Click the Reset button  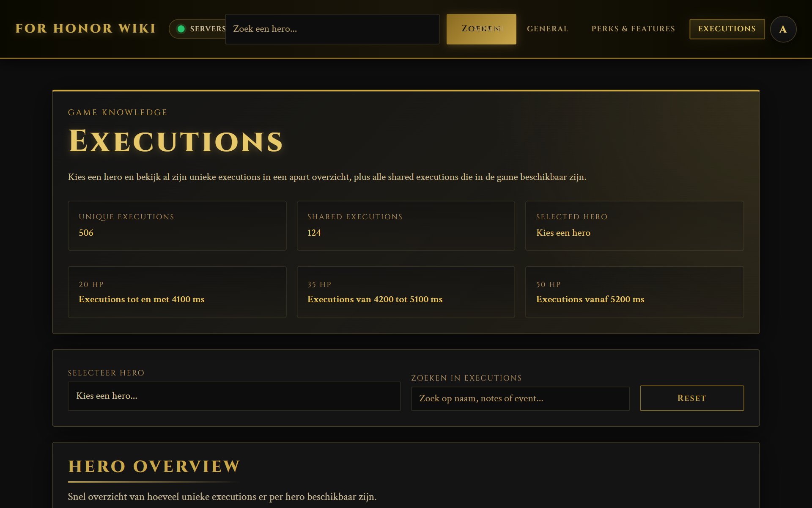tap(692, 398)
